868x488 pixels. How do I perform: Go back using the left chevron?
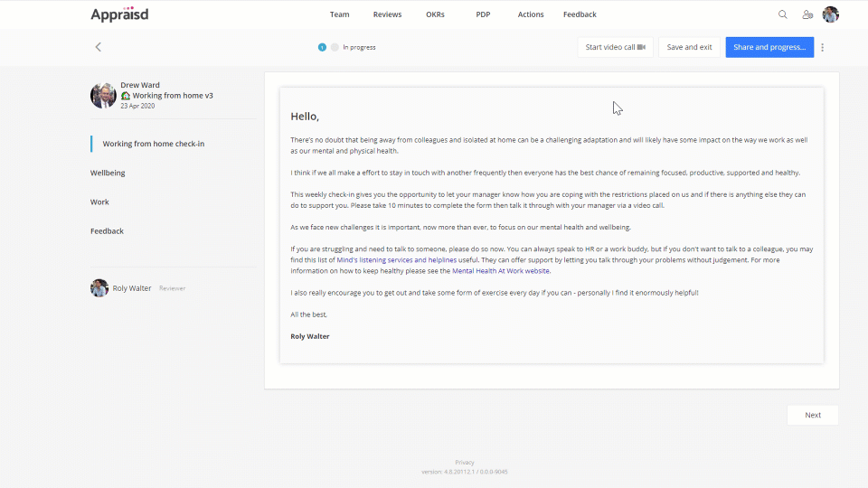pyautogui.click(x=98, y=47)
